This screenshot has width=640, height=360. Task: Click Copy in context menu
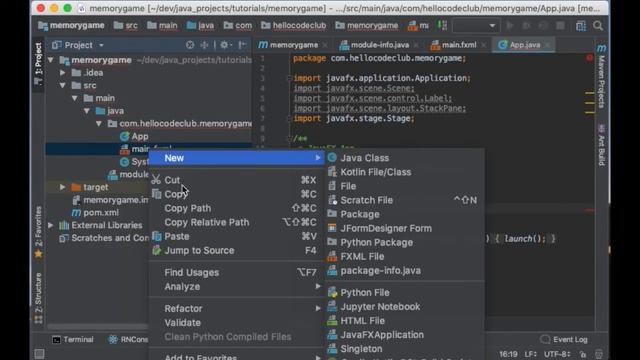[x=236, y=194]
